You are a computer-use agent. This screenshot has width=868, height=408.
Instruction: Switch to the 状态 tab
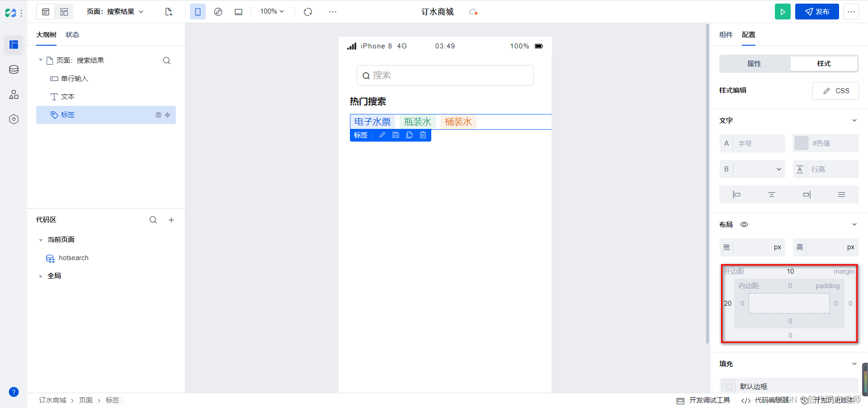point(72,35)
